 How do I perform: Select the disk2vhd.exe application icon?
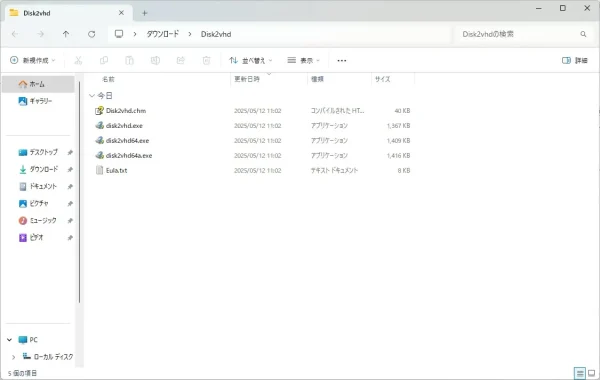99,126
